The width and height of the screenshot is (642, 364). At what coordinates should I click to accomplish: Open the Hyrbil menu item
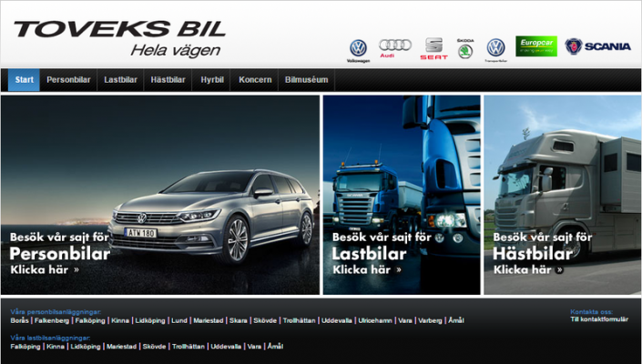pyautogui.click(x=212, y=80)
